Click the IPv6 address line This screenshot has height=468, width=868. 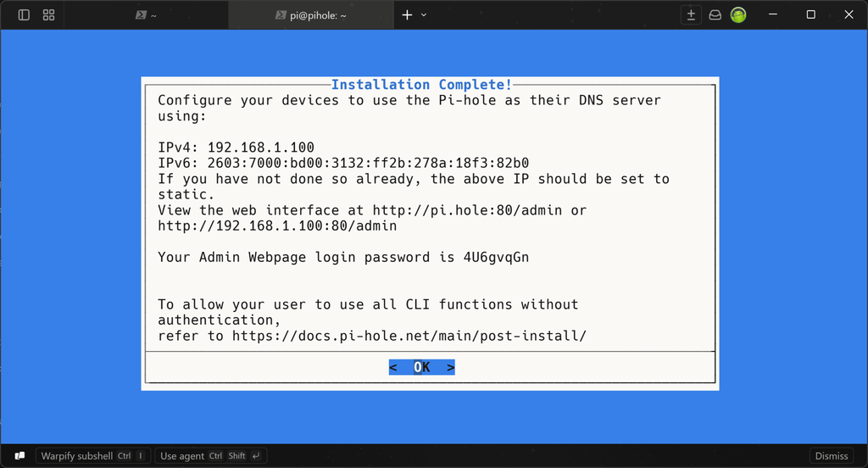tap(343, 164)
